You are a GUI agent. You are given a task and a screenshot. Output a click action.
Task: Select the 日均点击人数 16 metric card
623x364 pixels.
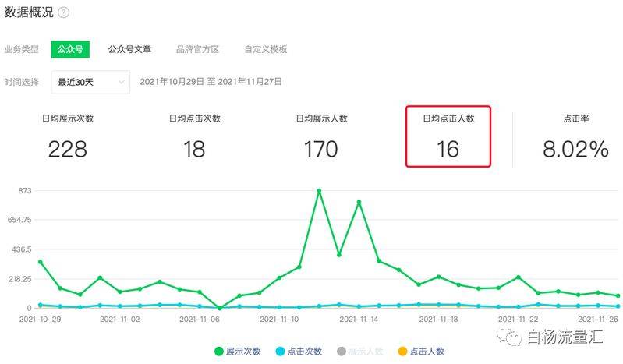[x=448, y=136]
